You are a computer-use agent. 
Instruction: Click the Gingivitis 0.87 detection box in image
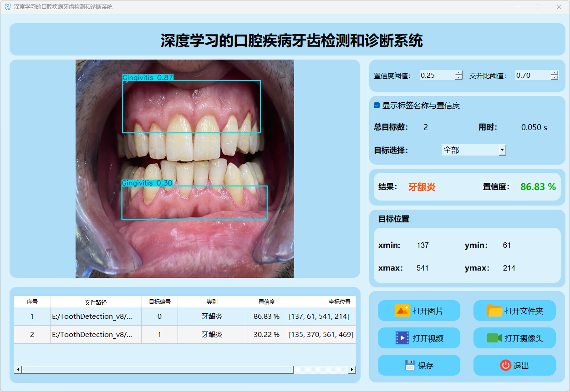click(191, 106)
